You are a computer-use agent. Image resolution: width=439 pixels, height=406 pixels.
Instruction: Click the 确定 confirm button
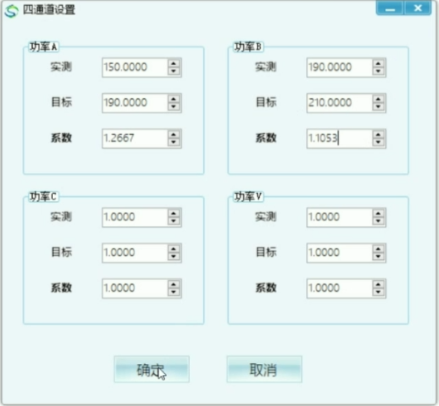pyautogui.click(x=152, y=369)
